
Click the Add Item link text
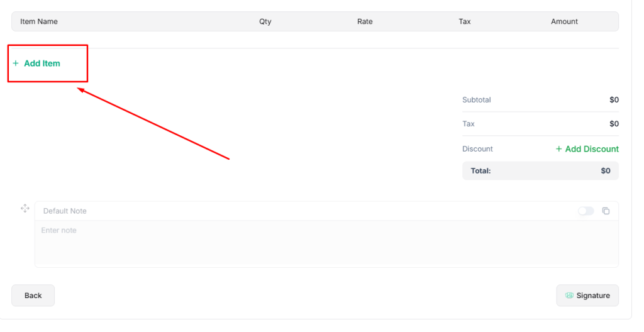pyautogui.click(x=42, y=64)
